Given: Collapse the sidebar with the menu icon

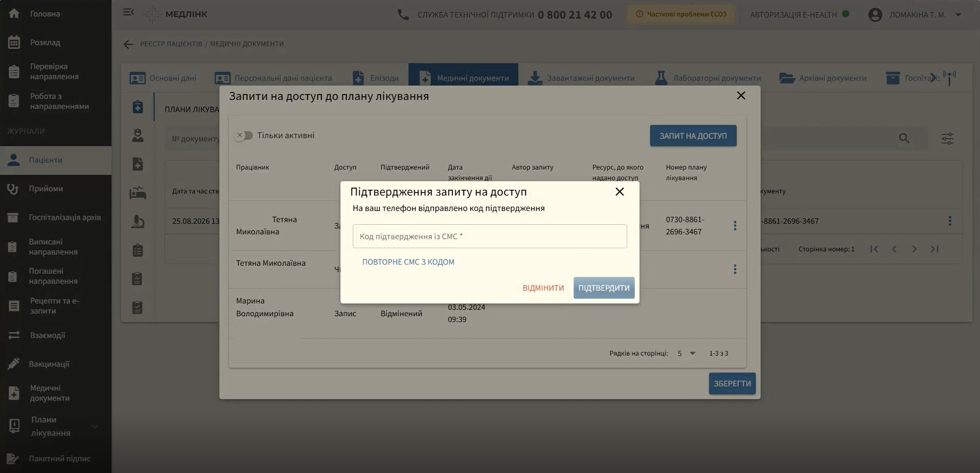Looking at the screenshot, I should pyautogui.click(x=129, y=12).
